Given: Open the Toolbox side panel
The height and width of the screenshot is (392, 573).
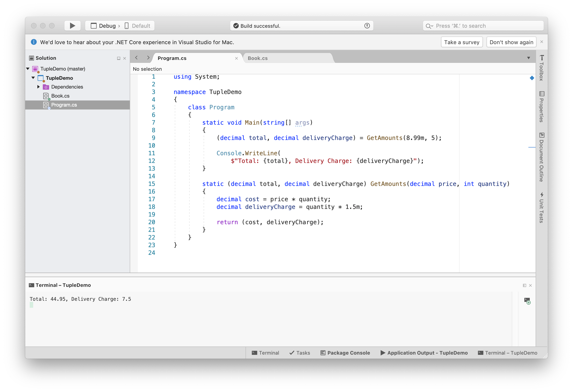Looking at the screenshot, I should [x=541, y=68].
